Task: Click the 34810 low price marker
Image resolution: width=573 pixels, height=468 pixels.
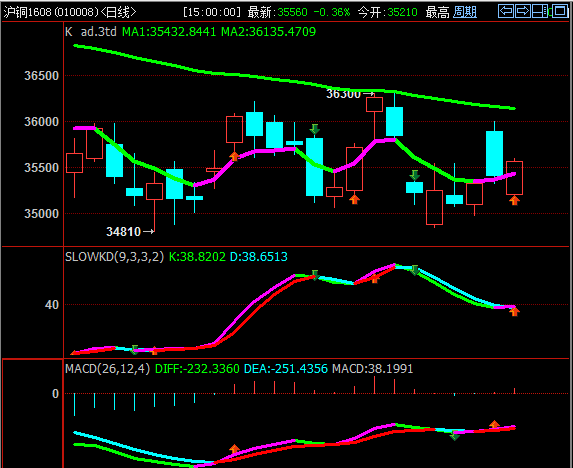Action: (130, 232)
